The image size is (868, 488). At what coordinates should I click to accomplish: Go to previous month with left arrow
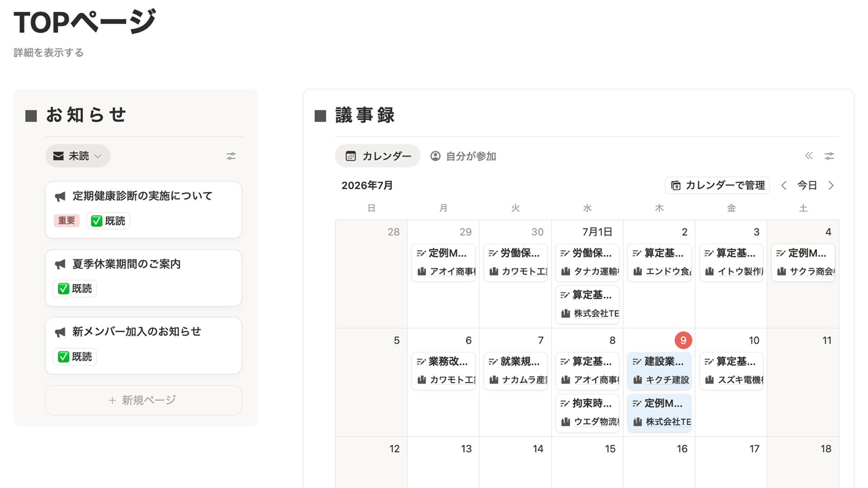(784, 185)
